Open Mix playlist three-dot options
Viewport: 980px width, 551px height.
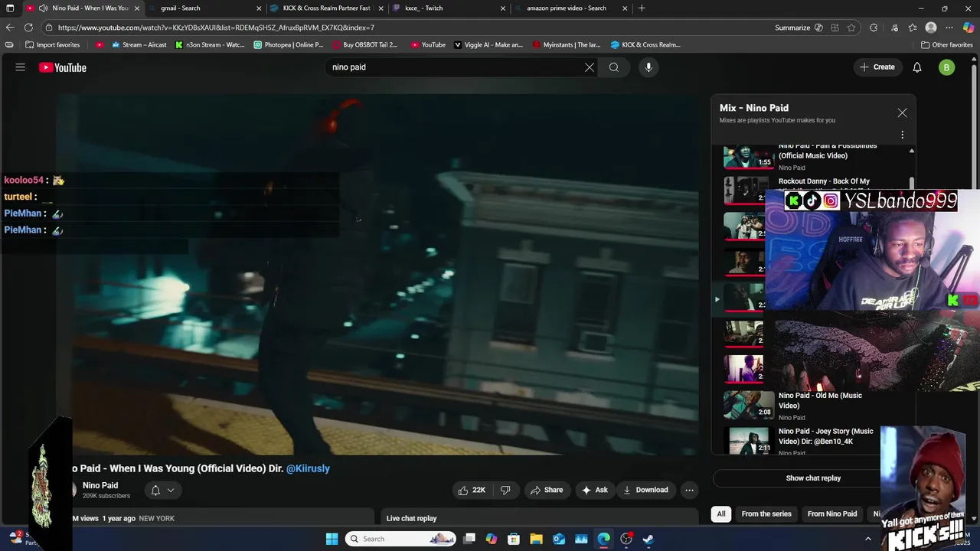pyautogui.click(x=902, y=135)
